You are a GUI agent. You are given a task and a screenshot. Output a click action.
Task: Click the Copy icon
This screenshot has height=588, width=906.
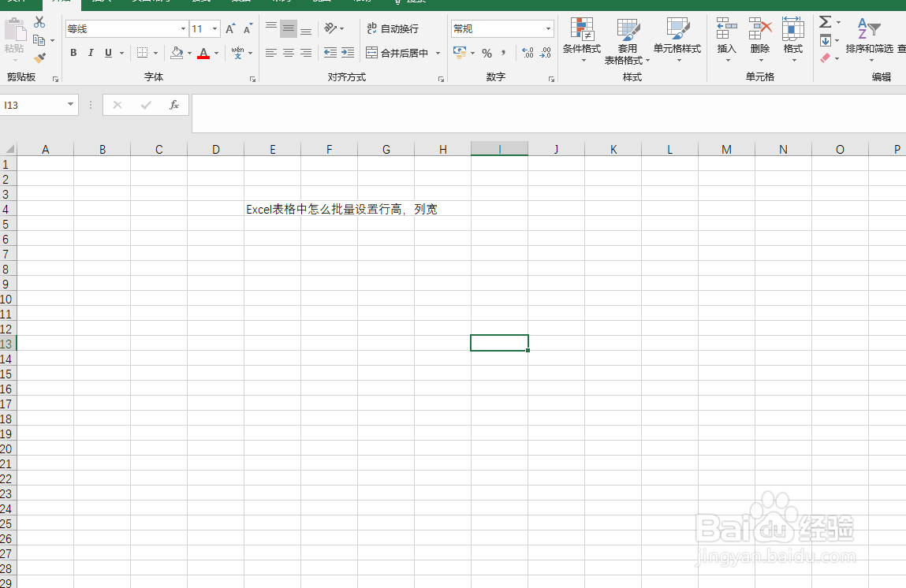pos(39,40)
